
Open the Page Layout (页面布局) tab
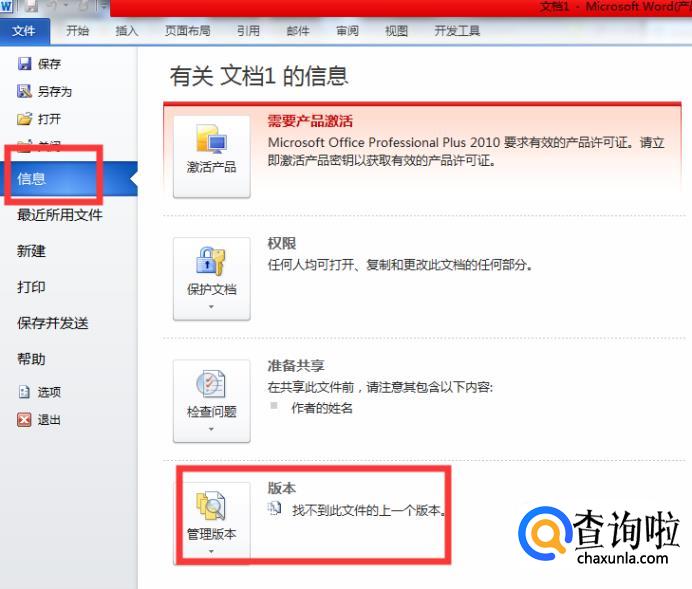pyautogui.click(x=187, y=31)
